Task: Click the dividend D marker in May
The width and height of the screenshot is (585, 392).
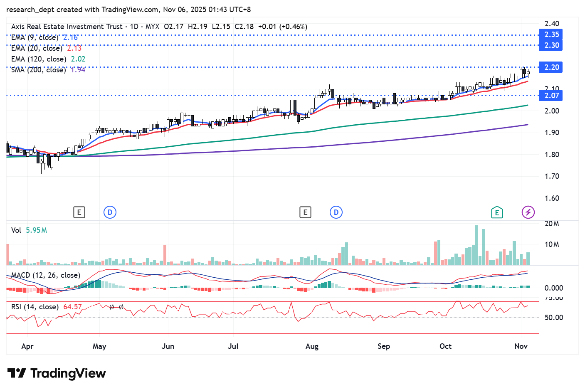Action: pos(110,212)
